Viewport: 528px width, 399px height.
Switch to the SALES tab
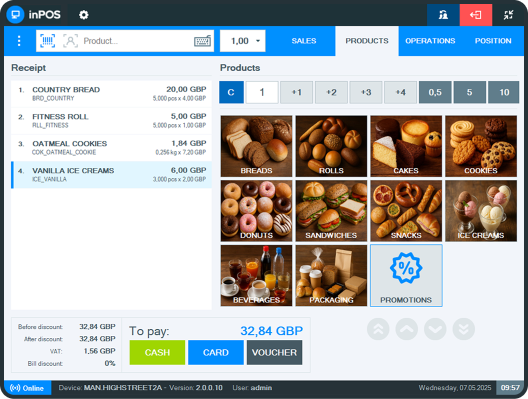[304, 41]
